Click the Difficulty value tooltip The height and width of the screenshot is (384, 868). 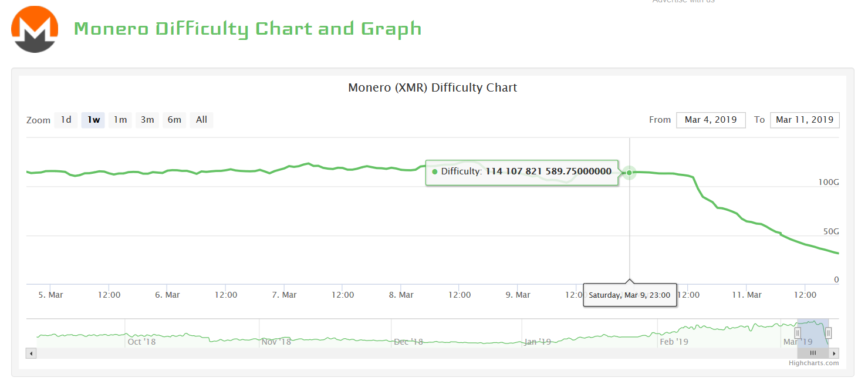click(522, 172)
